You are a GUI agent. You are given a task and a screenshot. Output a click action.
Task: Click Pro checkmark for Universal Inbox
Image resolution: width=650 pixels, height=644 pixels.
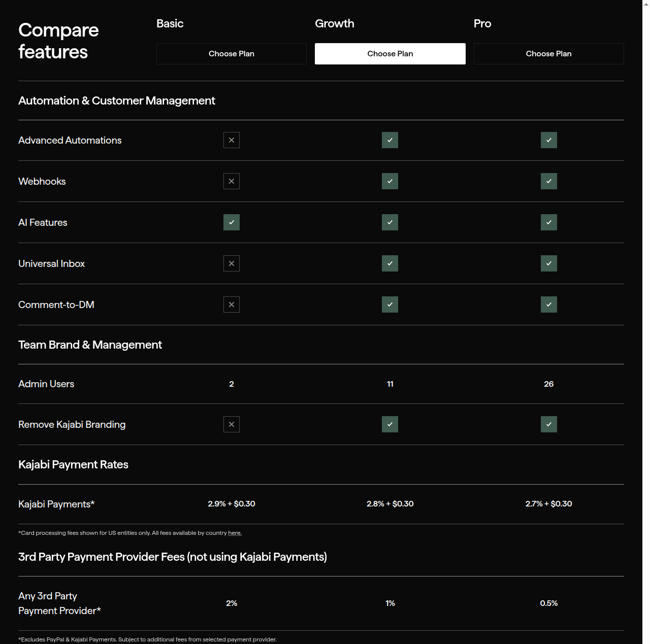[x=549, y=263]
